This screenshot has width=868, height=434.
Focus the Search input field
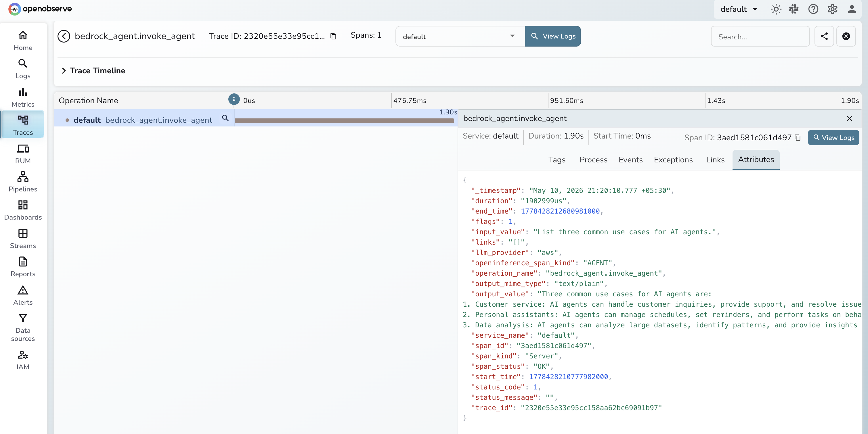pos(760,37)
